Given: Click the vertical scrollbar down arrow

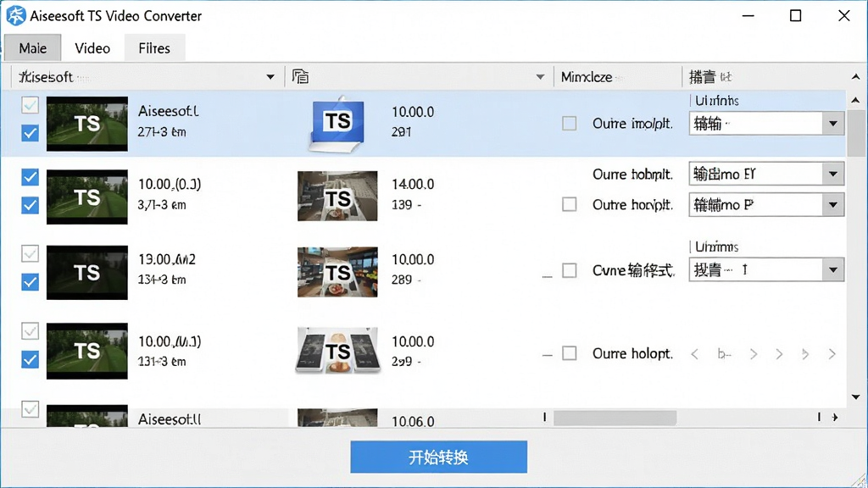Looking at the screenshot, I should coord(856,396).
